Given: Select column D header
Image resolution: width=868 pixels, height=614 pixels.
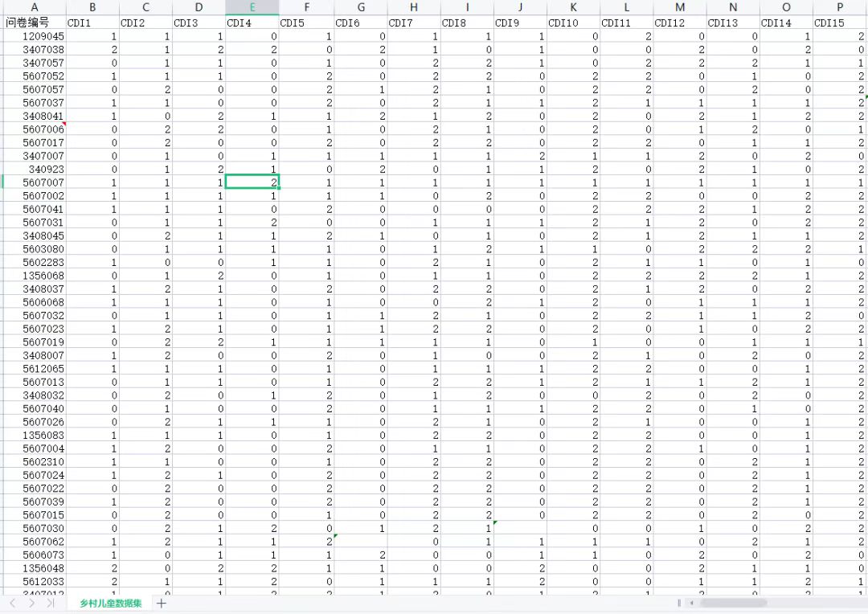Looking at the screenshot, I should 199,7.
